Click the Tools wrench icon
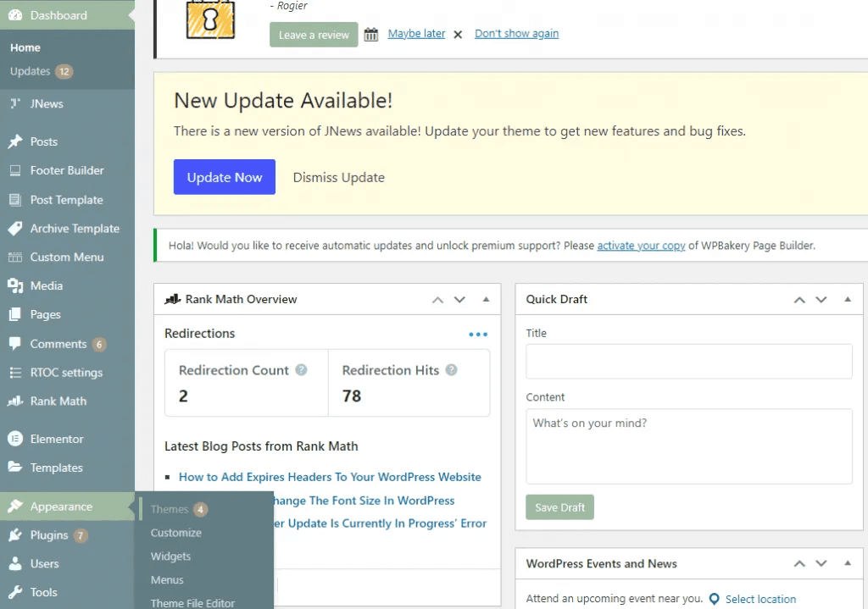868x609 pixels. pos(15,592)
